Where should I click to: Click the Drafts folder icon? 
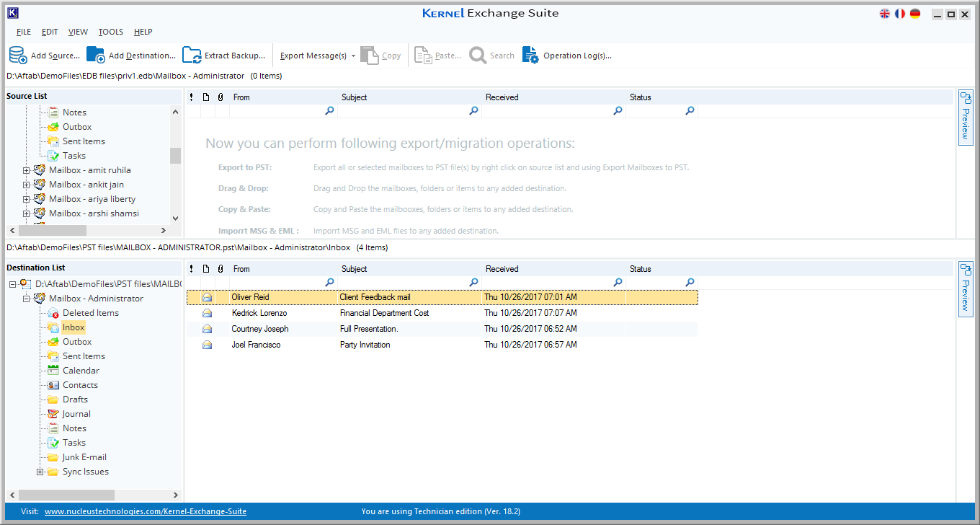[x=53, y=400]
